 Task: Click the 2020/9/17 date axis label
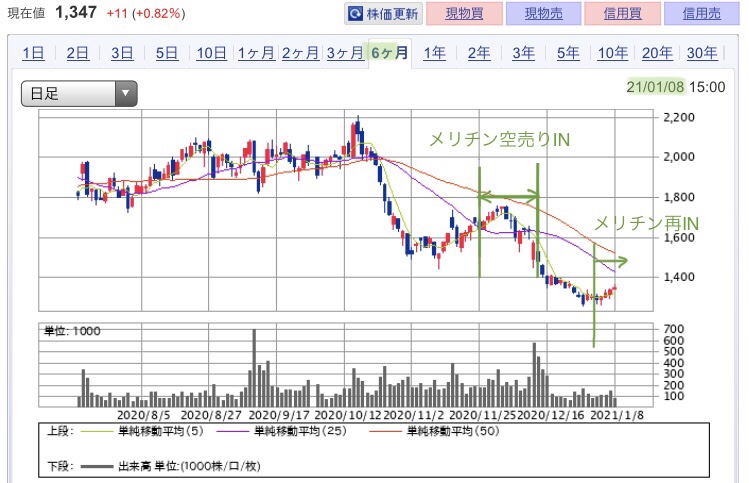pos(279,415)
